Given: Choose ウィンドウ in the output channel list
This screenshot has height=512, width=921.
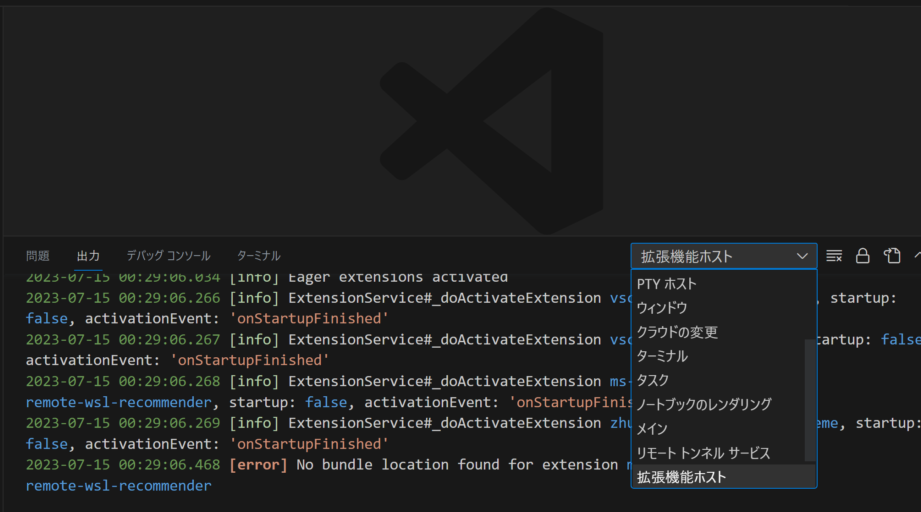Looking at the screenshot, I should 662,308.
